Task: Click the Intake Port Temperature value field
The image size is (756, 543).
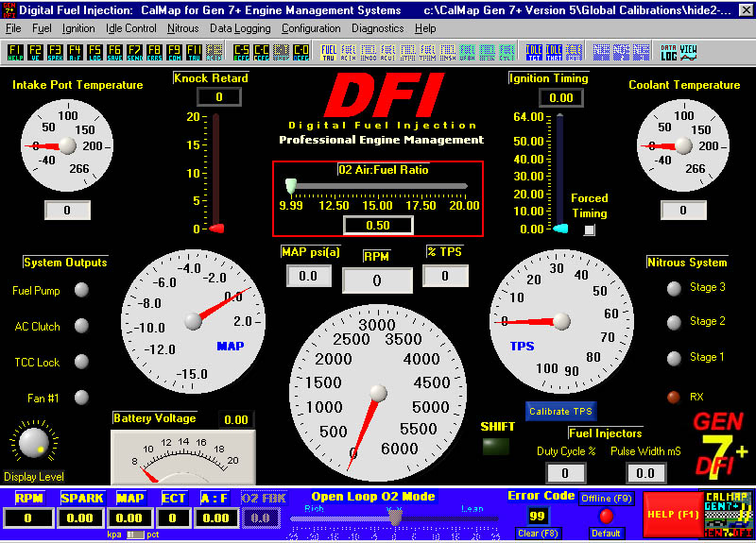Action: [67, 210]
